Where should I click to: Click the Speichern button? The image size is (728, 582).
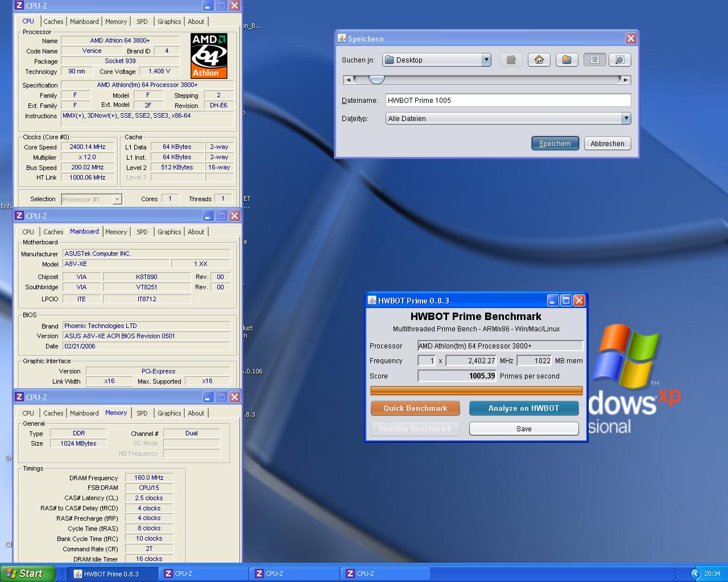(555, 143)
